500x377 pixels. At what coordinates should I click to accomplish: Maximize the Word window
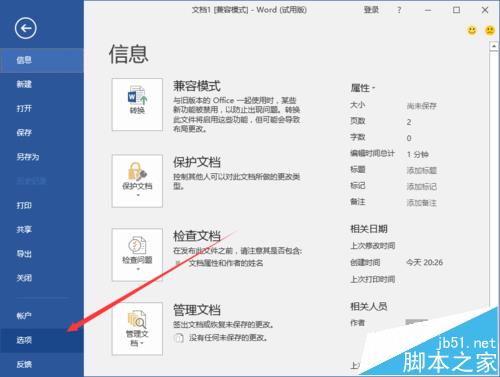coord(456,10)
